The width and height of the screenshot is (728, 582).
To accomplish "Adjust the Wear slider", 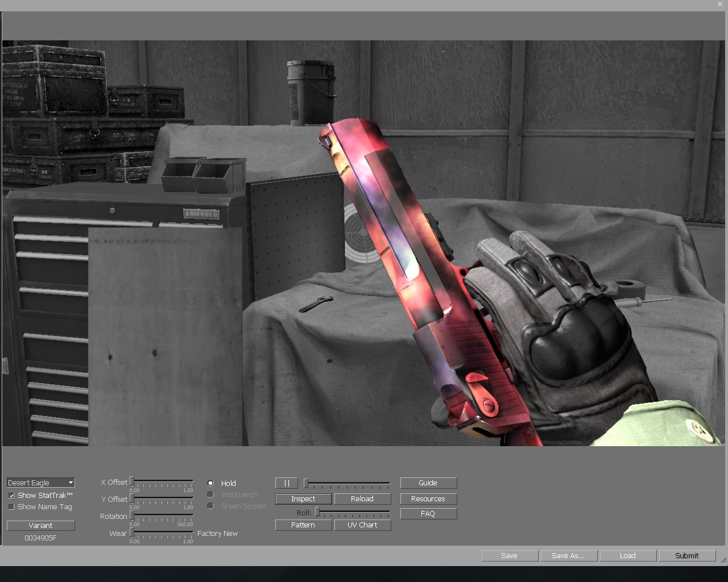I will point(162,533).
